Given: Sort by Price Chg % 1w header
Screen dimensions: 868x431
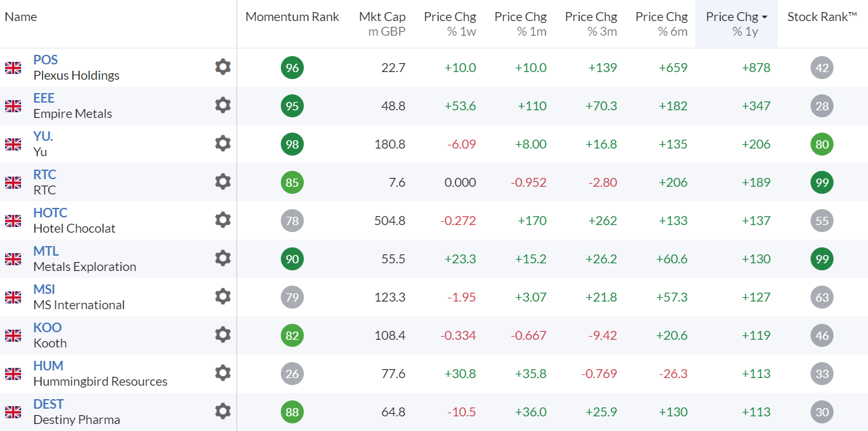Looking at the screenshot, I should tap(450, 24).
